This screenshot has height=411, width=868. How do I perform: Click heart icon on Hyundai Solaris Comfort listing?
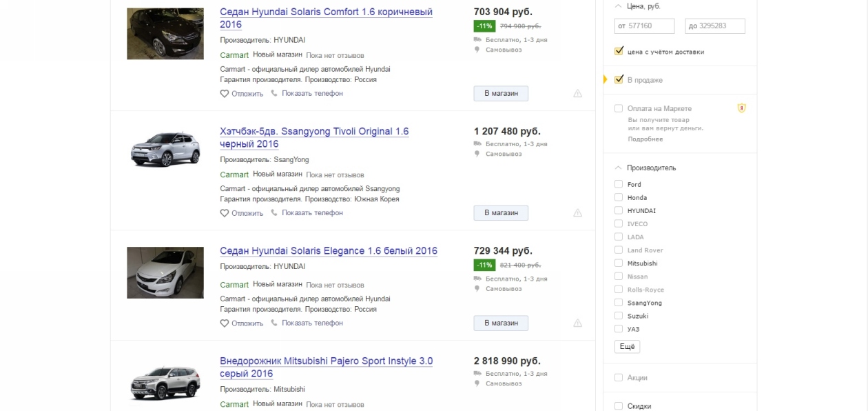[225, 94]
